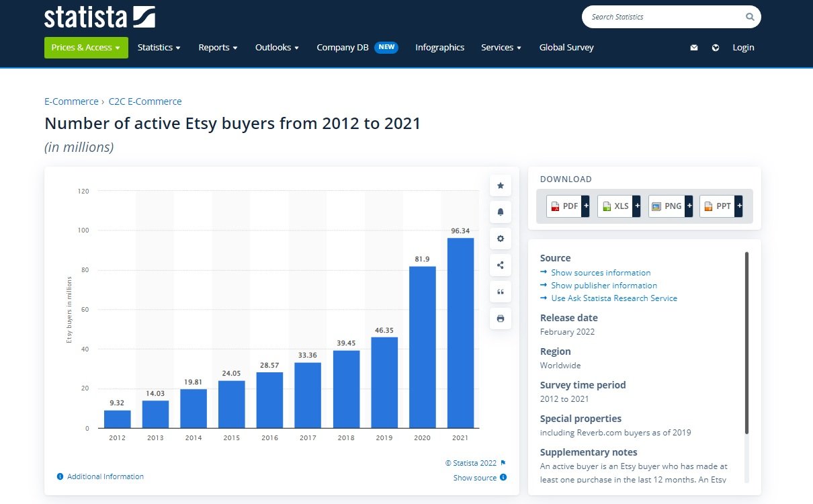
Task: Click the E-Commerce breadcrumb link
Action: tap(71, 101)
